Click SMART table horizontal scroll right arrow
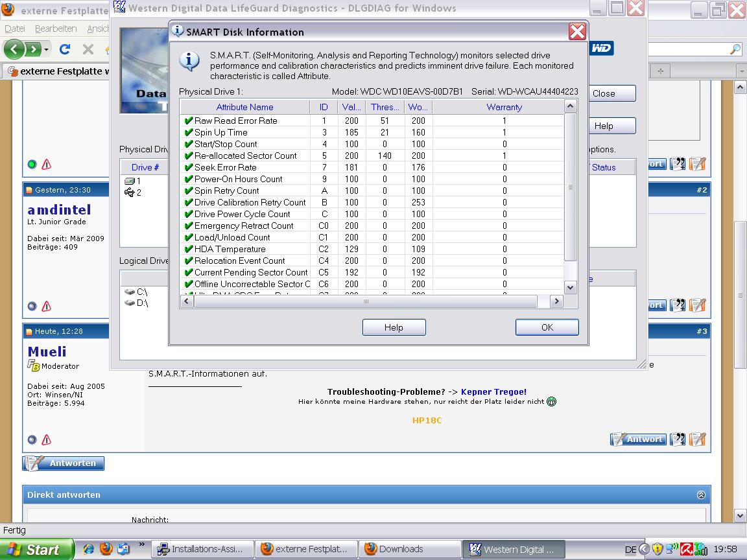The height and width of the screenshot is (560, 747). click(556, 301)
